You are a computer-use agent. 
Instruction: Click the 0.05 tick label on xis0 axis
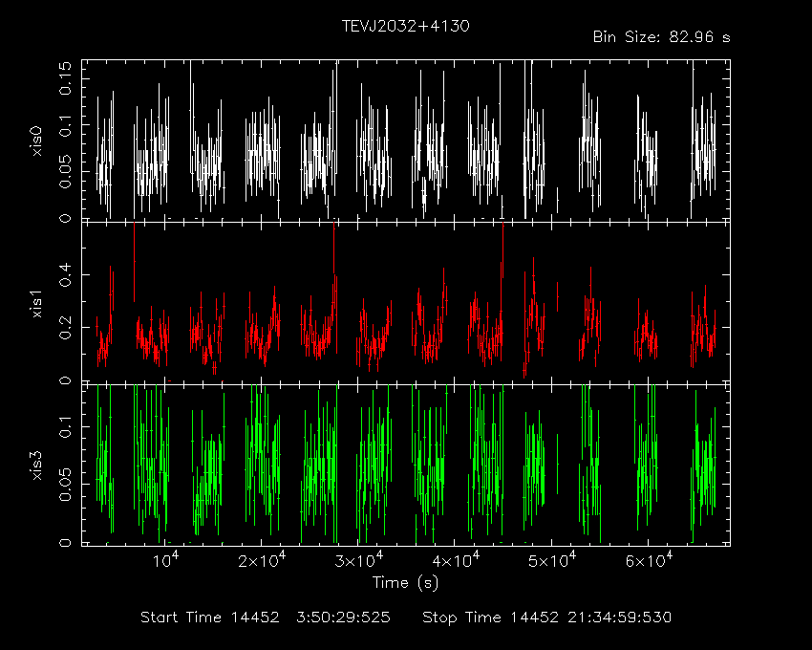[65, 171]
